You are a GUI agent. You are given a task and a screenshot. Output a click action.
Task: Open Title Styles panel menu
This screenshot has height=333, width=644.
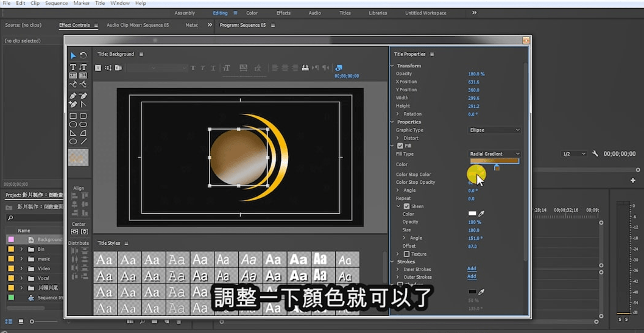126,243
